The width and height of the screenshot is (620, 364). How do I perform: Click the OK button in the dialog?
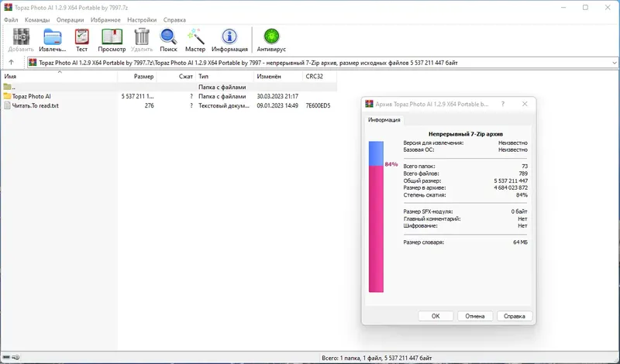coord(436,316)
